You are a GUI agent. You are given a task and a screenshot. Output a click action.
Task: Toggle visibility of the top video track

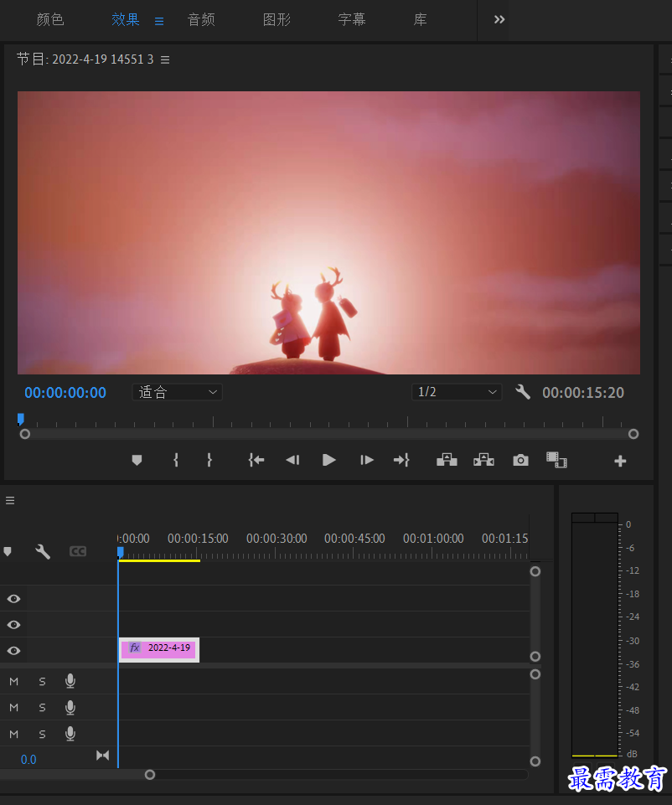pos(14,599)
